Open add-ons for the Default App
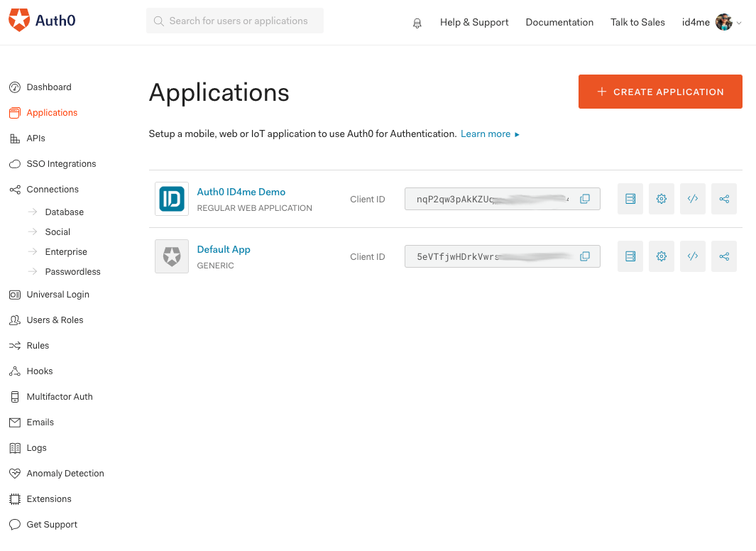 point(723,256)
